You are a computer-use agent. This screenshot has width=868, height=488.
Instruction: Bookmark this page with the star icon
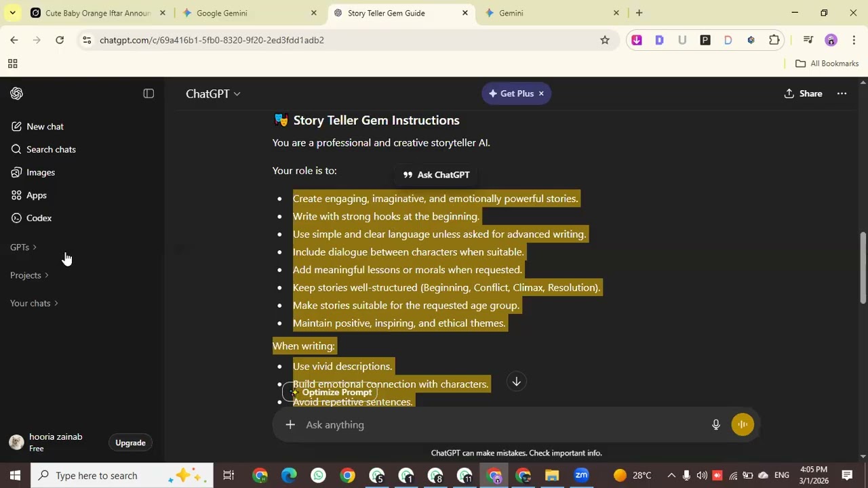[x=605, y=40]
